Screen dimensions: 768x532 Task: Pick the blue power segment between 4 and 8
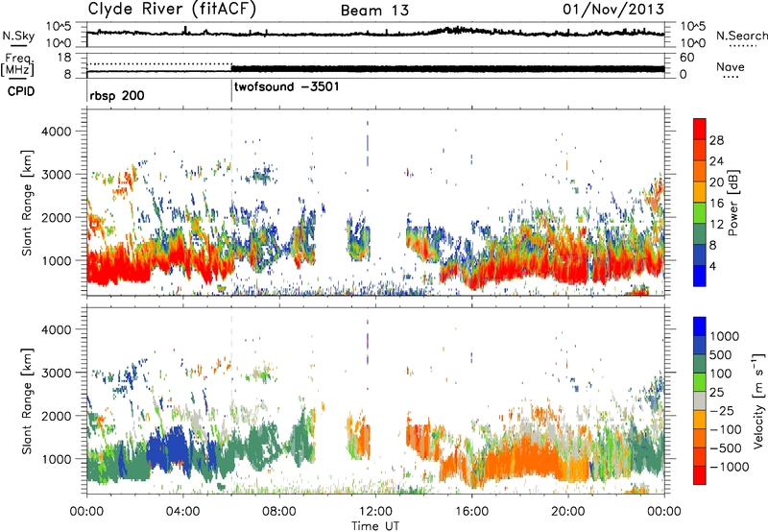700,254
